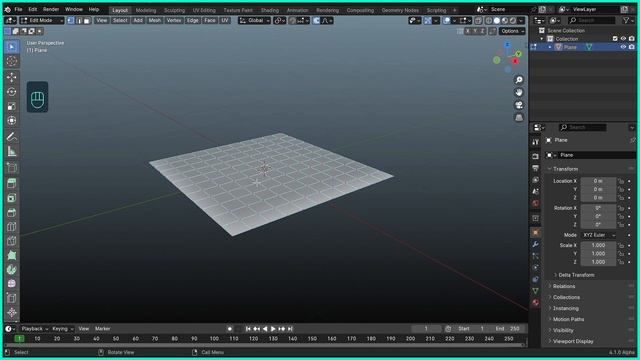Enable face select mode
The height and width of the screenshot is (360, 640).
tap(87, 20)
